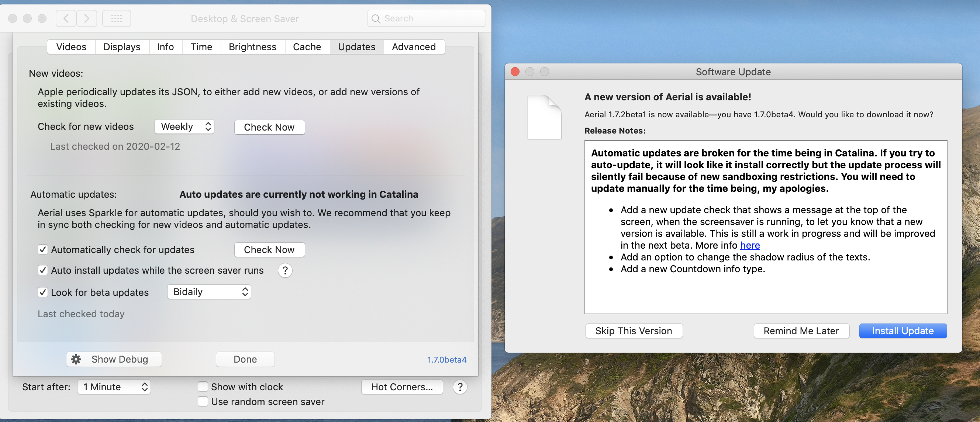This screenshot has width=980, height=422.
Task: Switch to the Time tab
Action: 201,47
